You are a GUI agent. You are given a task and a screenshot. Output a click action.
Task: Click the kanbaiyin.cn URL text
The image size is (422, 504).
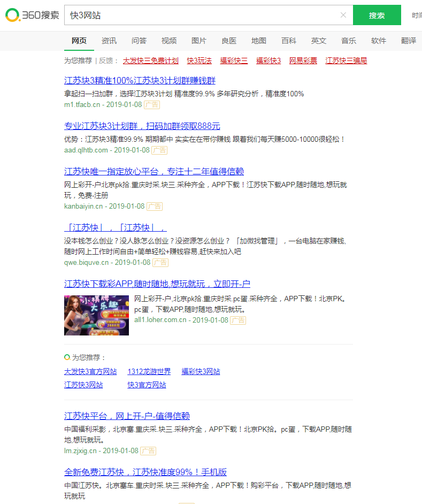point(83,206)
